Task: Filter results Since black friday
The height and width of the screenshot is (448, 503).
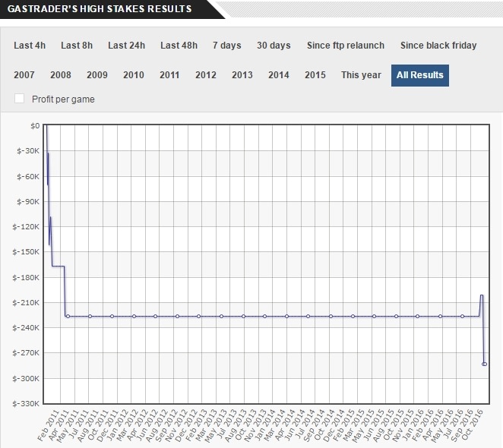Action: pos(438,46)
